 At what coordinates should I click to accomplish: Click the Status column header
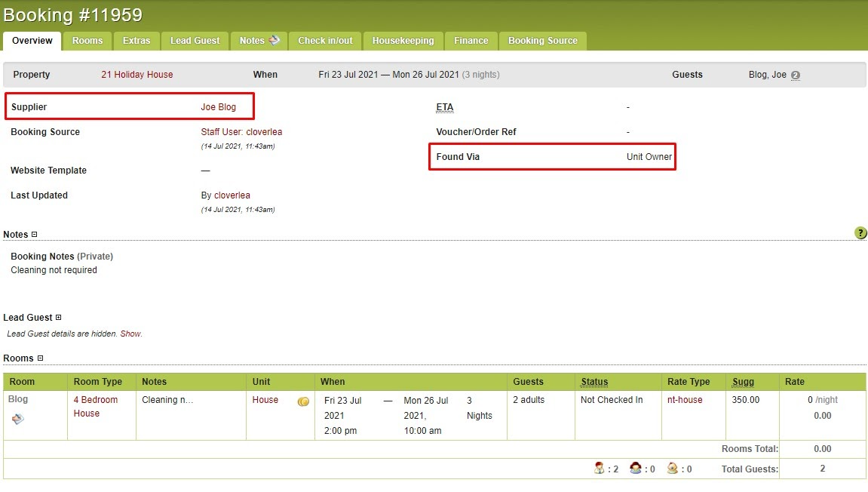click(x=594, y=381)
